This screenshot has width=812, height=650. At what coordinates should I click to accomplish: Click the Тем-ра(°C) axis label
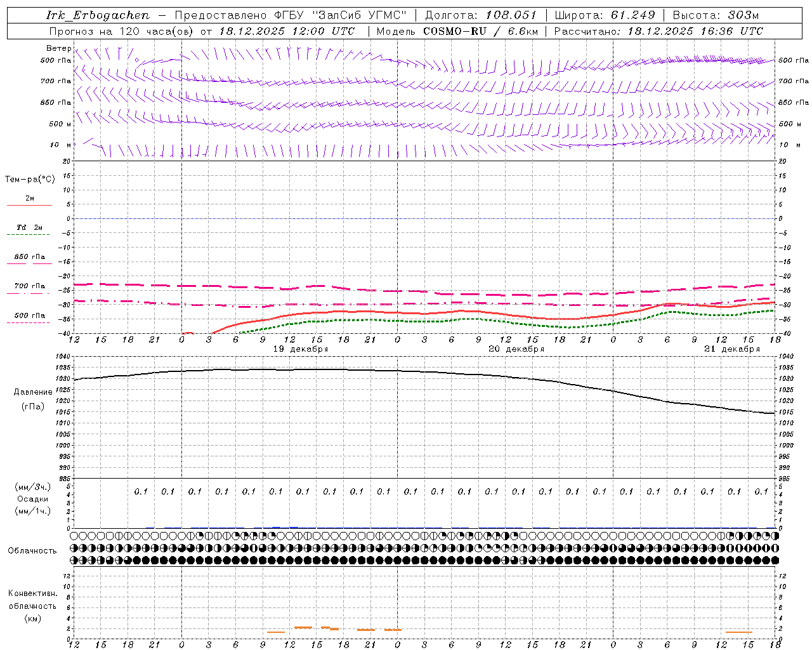pos(30,180)
